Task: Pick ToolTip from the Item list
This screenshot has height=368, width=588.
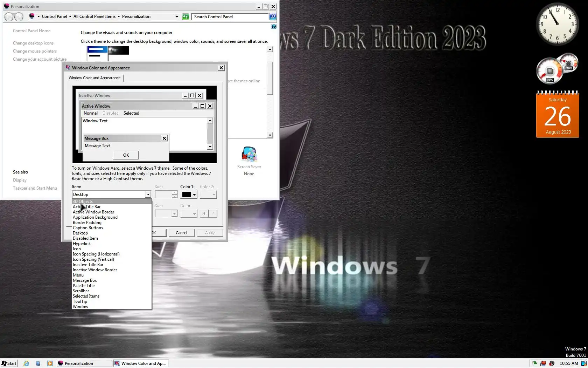Action: click(x=112, y=301)
